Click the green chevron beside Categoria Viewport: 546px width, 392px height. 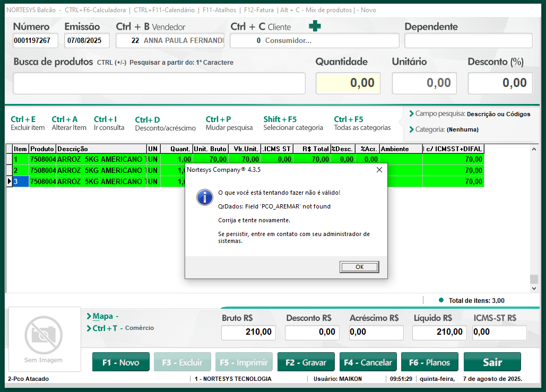point(411,129)
